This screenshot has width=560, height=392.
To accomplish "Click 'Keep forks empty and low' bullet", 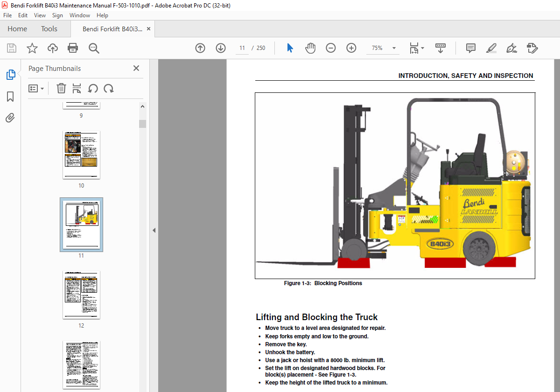I will click(317, 336).
